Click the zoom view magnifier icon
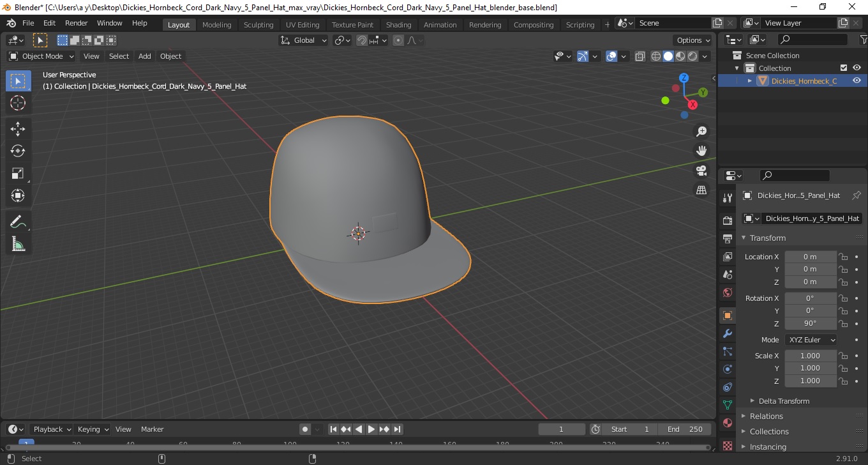868x465 pixels. pyautogui.click(x=701, y=131)
